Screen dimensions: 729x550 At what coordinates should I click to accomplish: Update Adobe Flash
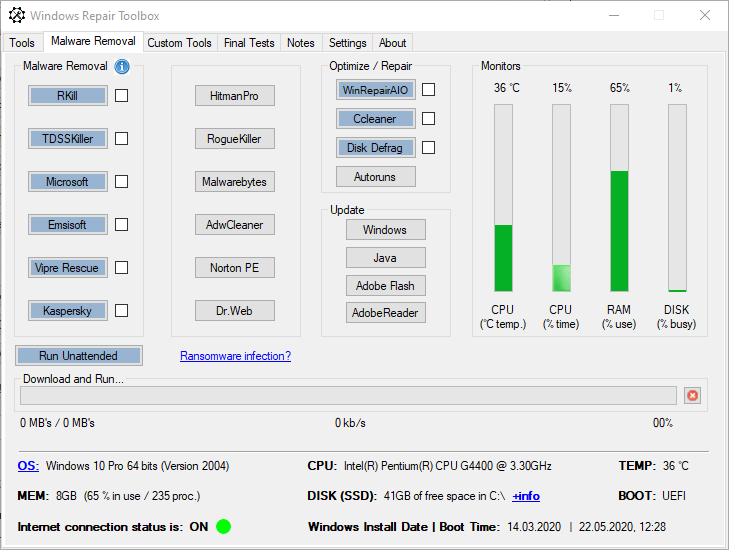tap(385, 285)
